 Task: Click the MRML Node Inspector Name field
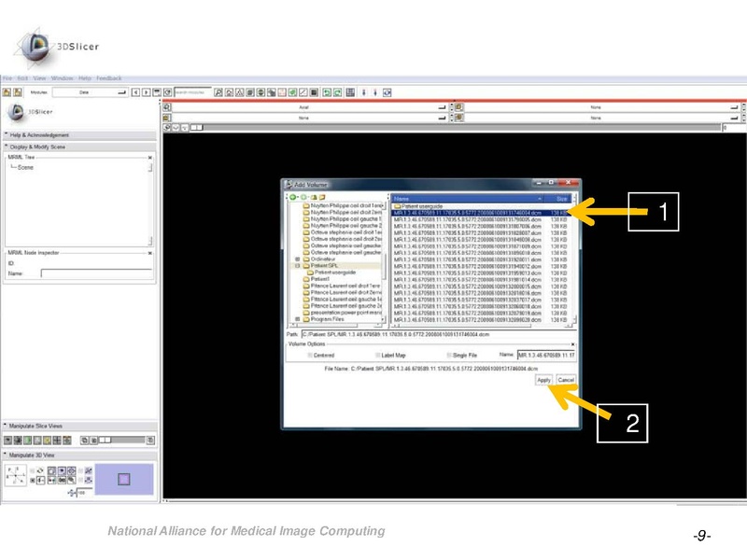[97, 273]
